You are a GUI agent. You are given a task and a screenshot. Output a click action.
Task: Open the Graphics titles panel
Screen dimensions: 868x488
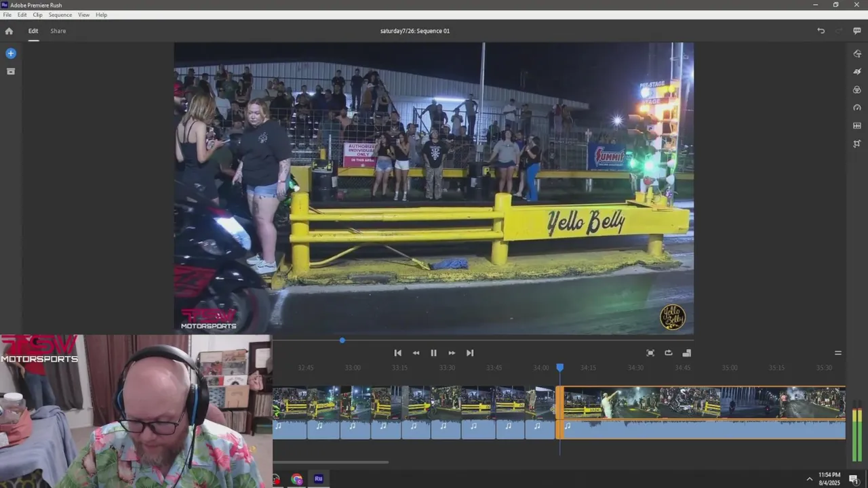tap(857, 54)
